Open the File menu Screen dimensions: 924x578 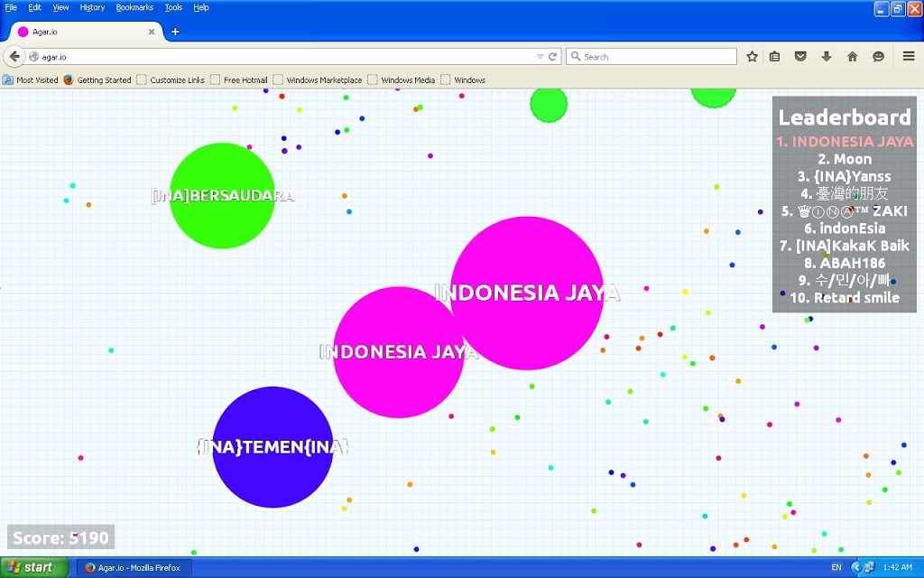(11, 7)
